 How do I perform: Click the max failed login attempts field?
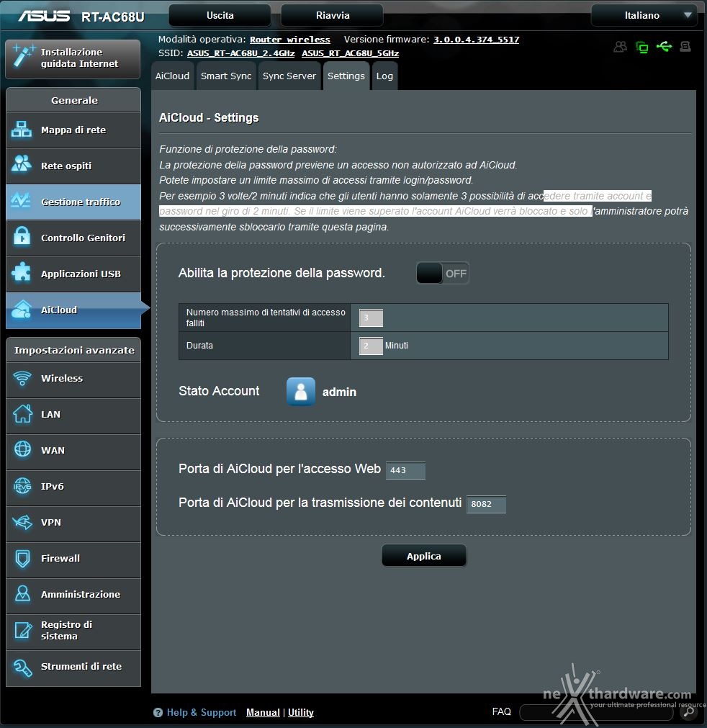[371, 318]
